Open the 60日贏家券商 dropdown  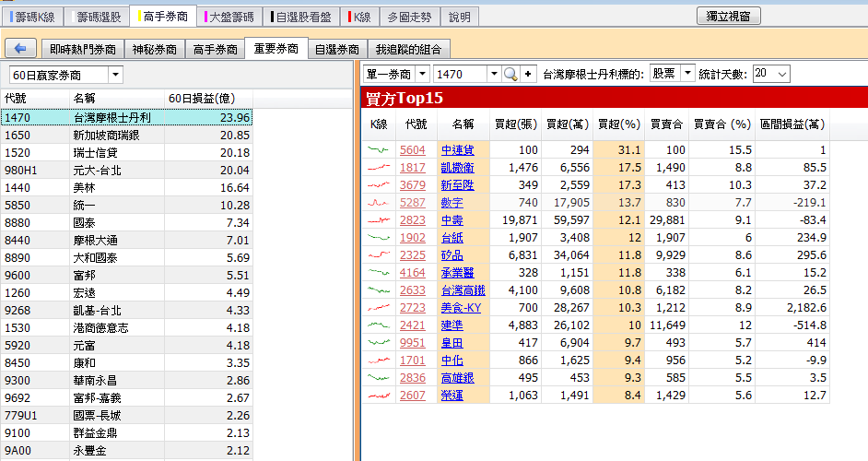[x=115, y=75]
